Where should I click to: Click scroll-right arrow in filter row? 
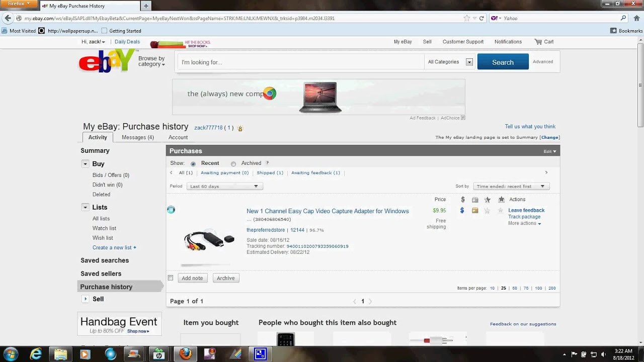(x=546, y=172)
